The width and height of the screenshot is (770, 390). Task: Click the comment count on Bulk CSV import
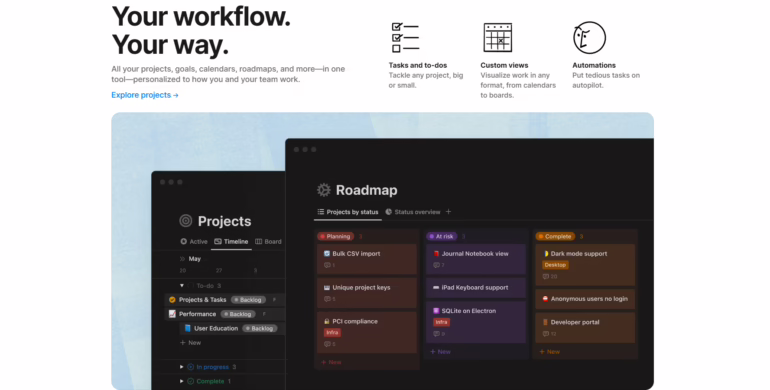click(x=330, y=265)
